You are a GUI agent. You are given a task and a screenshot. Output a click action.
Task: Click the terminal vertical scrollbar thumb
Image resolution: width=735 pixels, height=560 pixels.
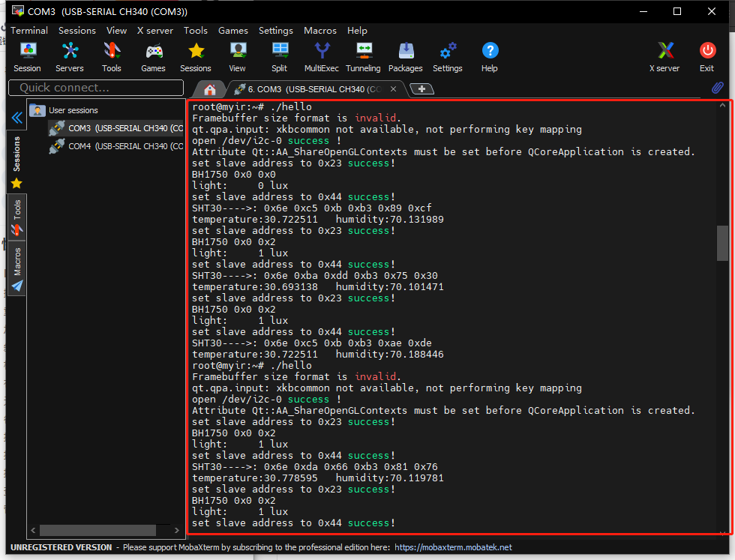721,243
